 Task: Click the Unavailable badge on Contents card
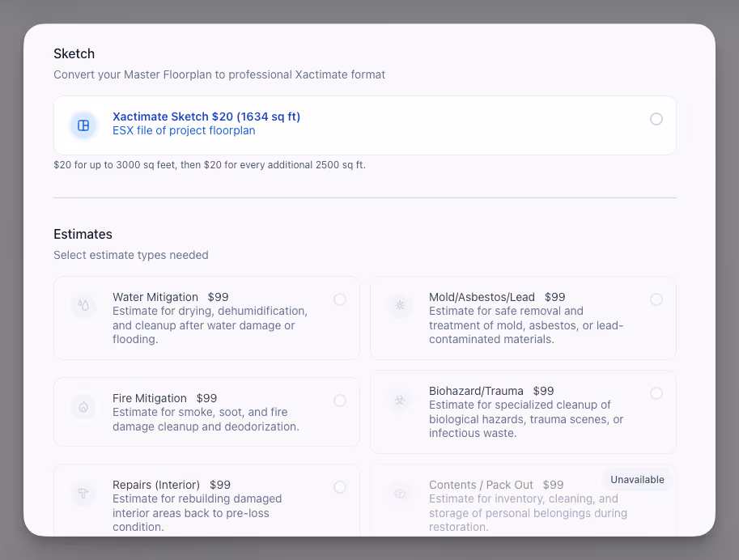pos(637,479)
